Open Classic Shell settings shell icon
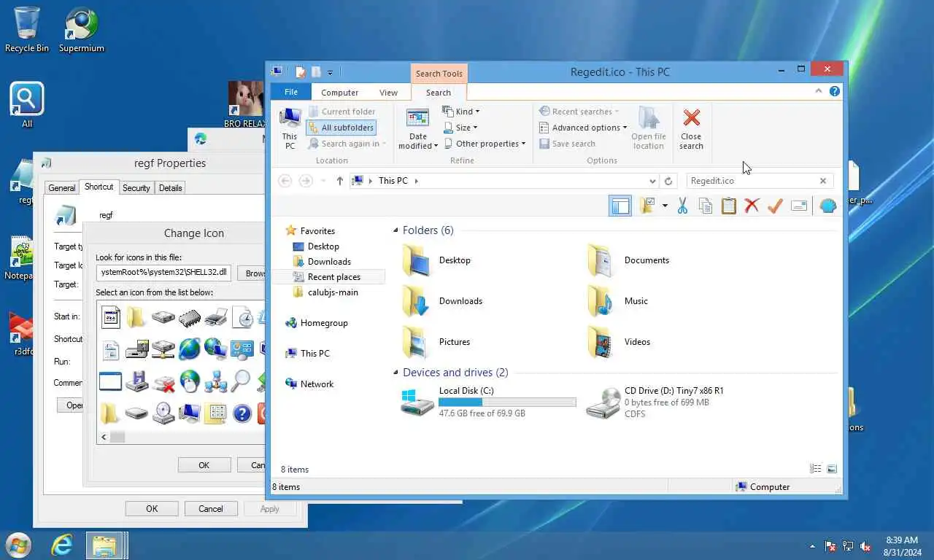Image resolution: width=934 pixels, height=560 pixels. coord(828,206)
